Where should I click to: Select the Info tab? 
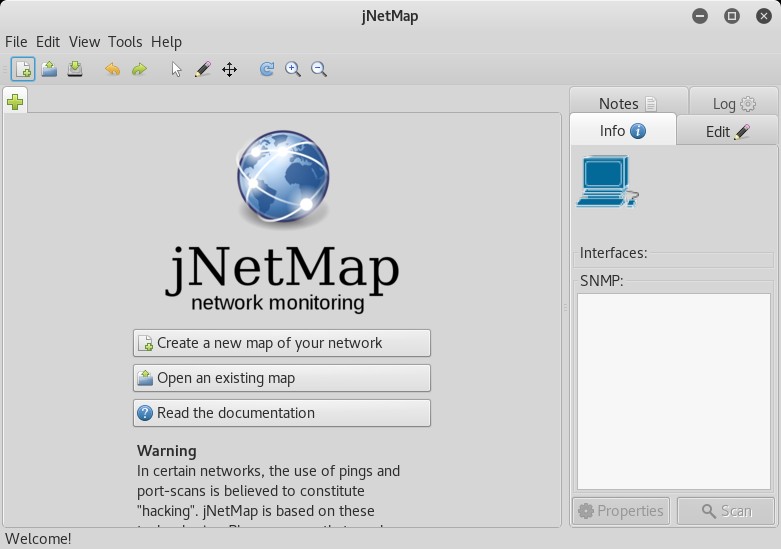623,131
